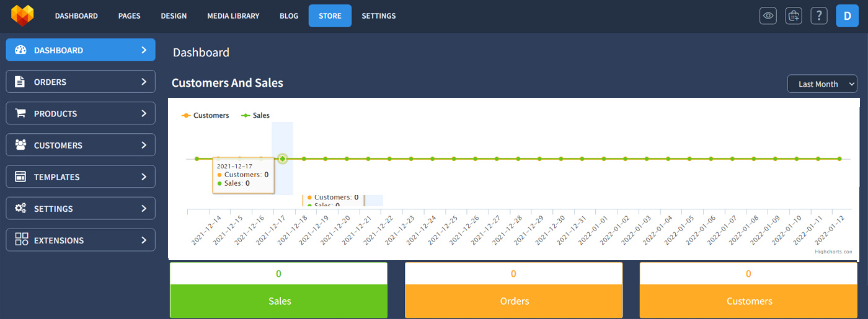Toggle the Customers series in chart legend

(205, 115)
